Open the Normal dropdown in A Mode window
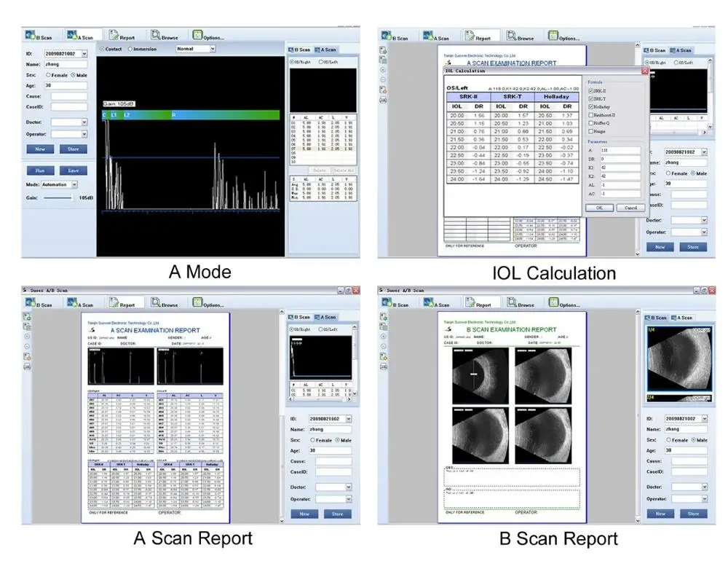The width and height of the screenshot is (728, 569). click(x=213, y=49)
